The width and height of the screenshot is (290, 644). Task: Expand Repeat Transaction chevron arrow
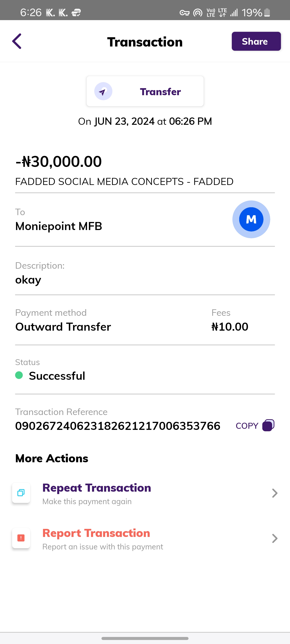pyautogui.click(x=274, y=493)
